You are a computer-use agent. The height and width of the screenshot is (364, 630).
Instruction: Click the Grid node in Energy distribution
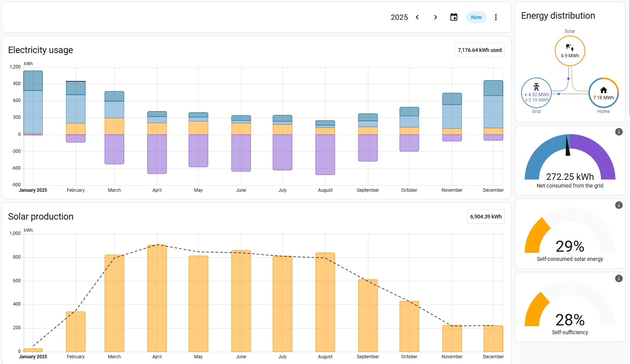coord(536,93)
